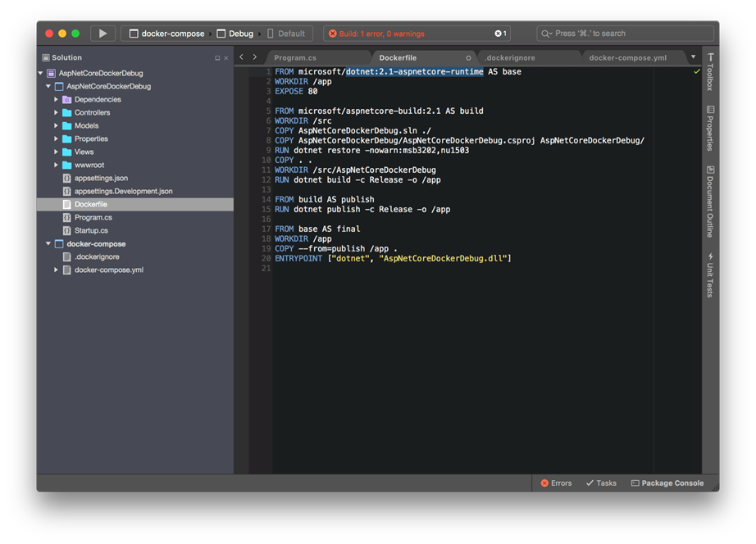Select the Properties folder icon
The height and width of the screenshot is (544, 756).
click(x=67, y=138)
